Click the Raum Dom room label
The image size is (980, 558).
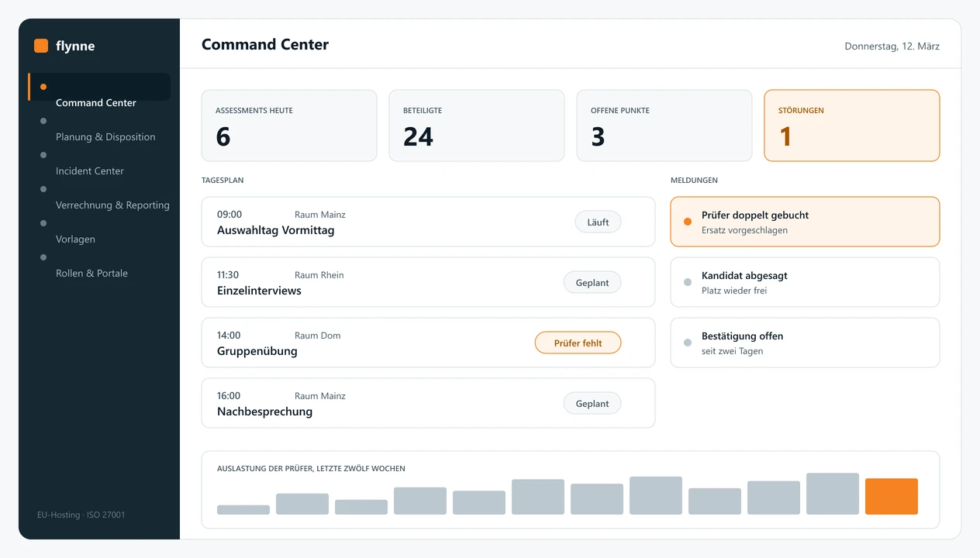pyautogui.click(x=318, y=336)
